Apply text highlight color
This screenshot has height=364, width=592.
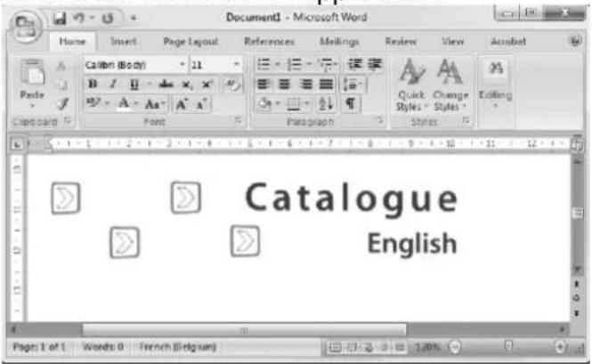point(92,102)
